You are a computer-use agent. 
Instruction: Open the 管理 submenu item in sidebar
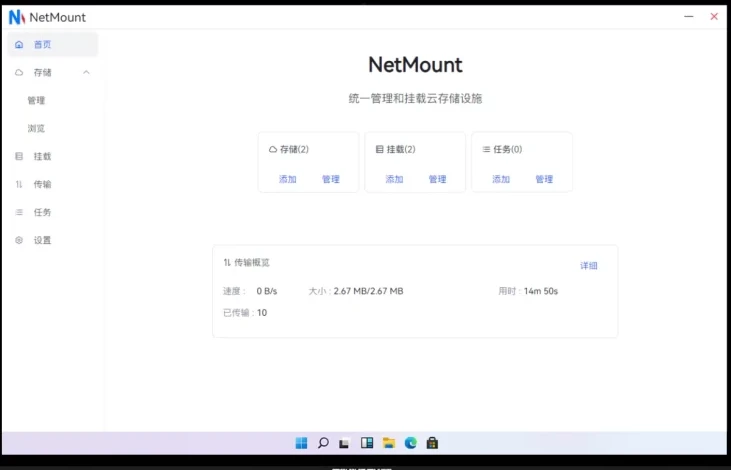[x=36, y=100]
